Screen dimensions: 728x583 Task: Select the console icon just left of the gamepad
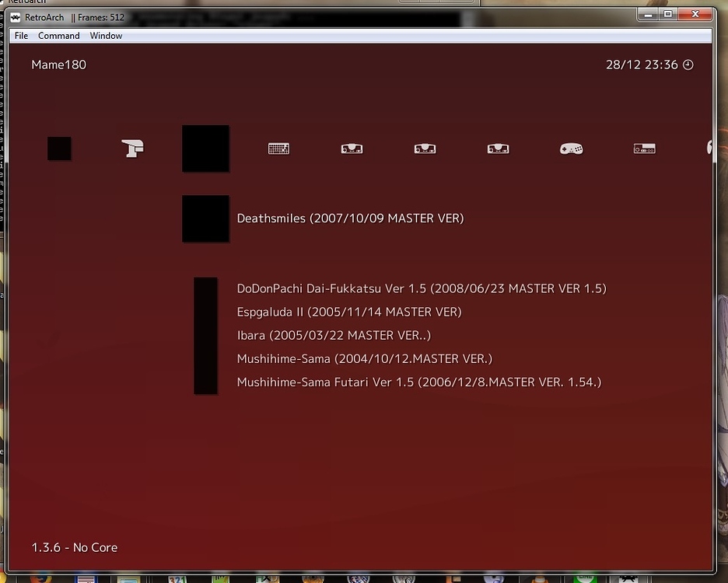pyautogui.click(x=499, y=148)
